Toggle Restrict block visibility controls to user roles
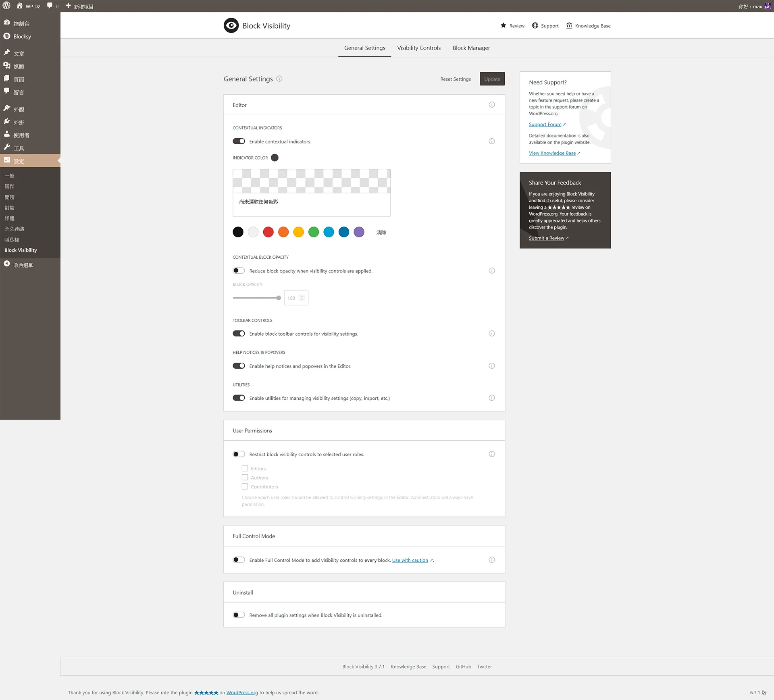This screenshot has height=700, width=774. coord(239,454)
